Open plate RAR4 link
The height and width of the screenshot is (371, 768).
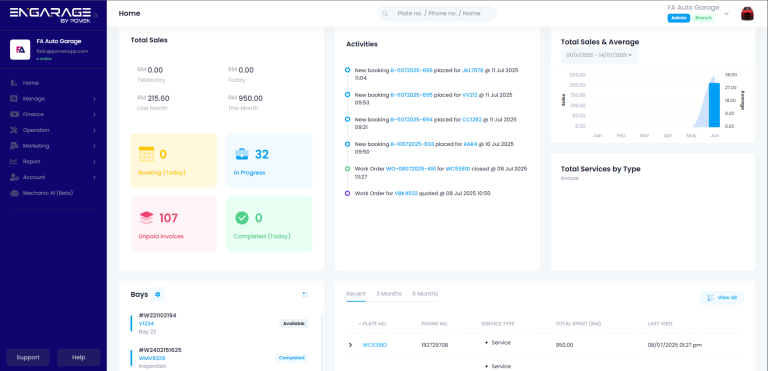[x=470, y=144]
